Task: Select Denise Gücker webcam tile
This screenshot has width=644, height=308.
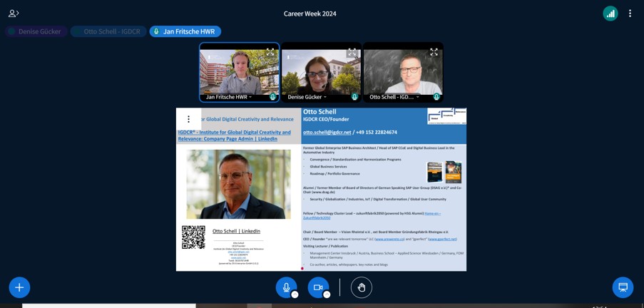Action: click(321, 72)
